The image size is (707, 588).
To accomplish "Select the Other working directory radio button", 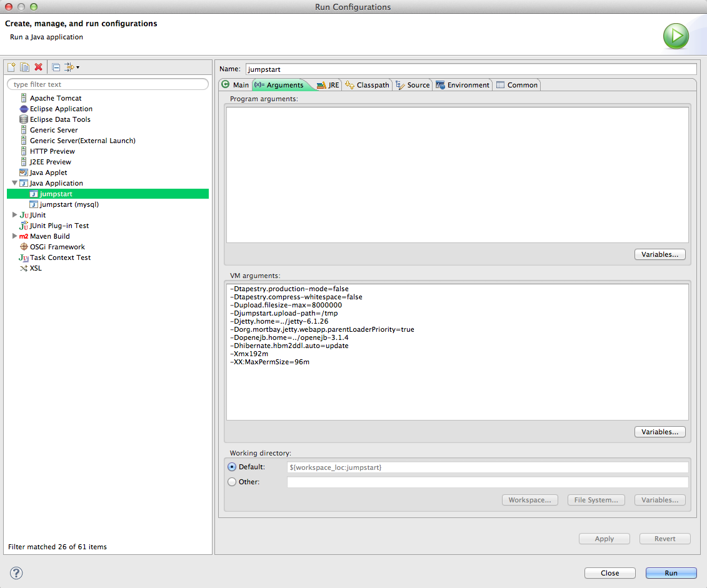I will pyautogui.click(x=232, y=482).
